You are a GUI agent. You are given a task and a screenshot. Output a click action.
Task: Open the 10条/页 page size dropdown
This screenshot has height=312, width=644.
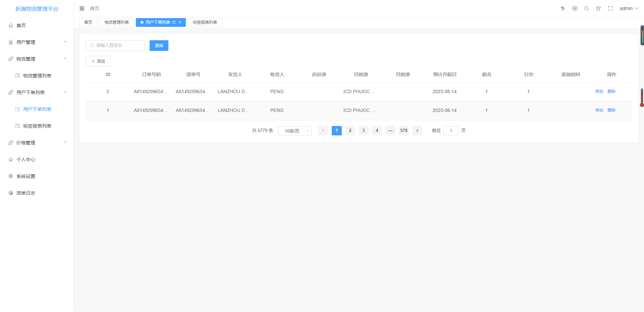(x=295, y=131)
